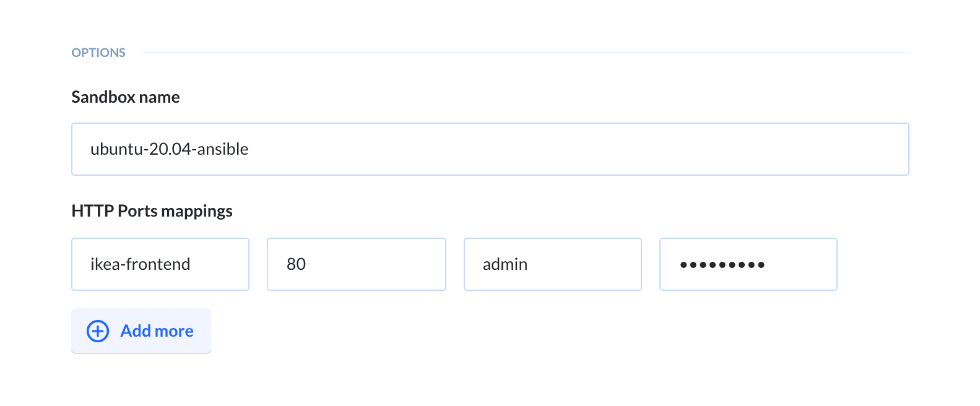Click the number 80 in port box
980x406 pixels.
click(296, 264)
